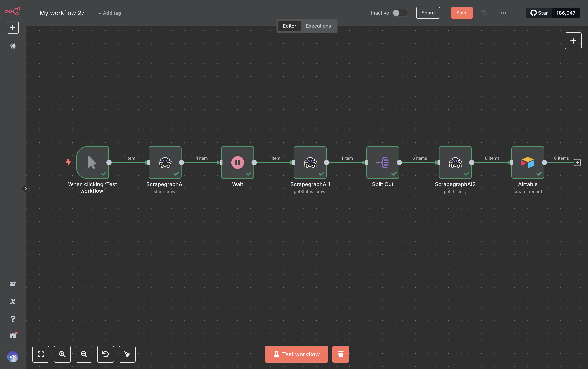Image resolution: width=588 pixels, height=369 pixels.
Task: Click the orange trigger lightning bolt icon
Action: coord(68,163)
